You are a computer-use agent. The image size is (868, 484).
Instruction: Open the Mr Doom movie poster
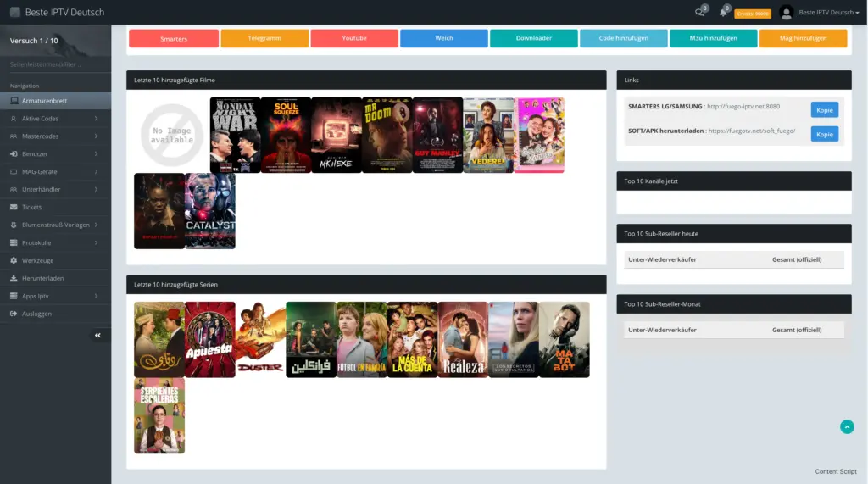pyautogui.click(x=387, y=135)
